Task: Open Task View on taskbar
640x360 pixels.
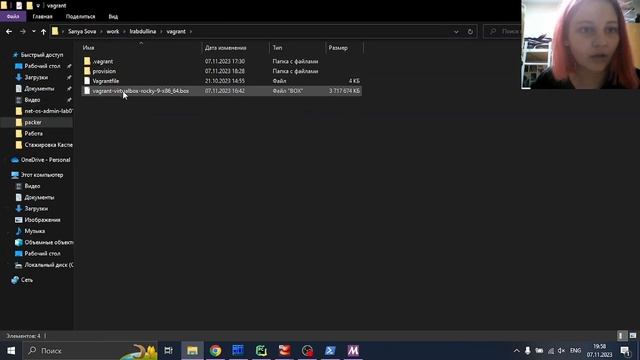Action: (x=168, y=351)
